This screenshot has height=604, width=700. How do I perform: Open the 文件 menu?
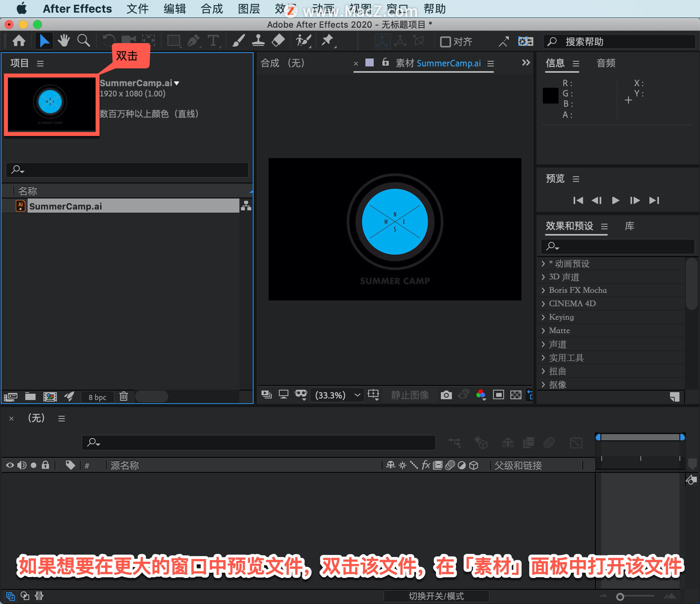[x=137, y=9]
